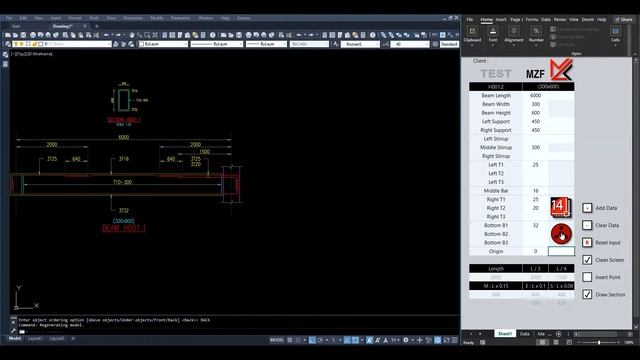The image size is (640, 360).
Task: Switch Excel to Page Break Preview
Action: [569, 342]
